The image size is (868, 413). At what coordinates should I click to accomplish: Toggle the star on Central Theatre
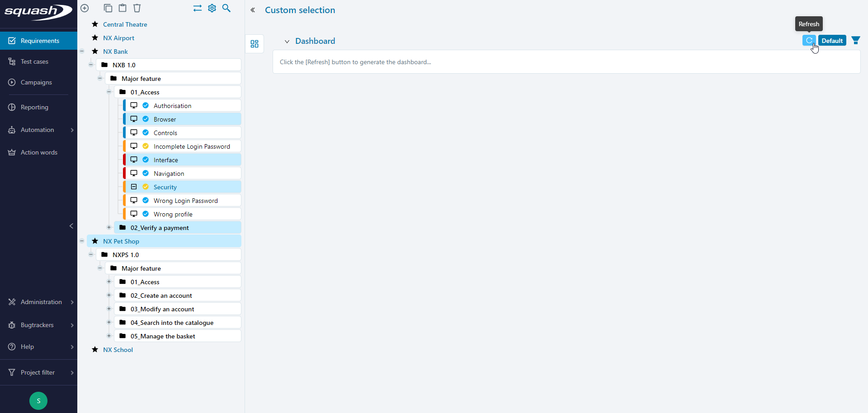(94, 24)
